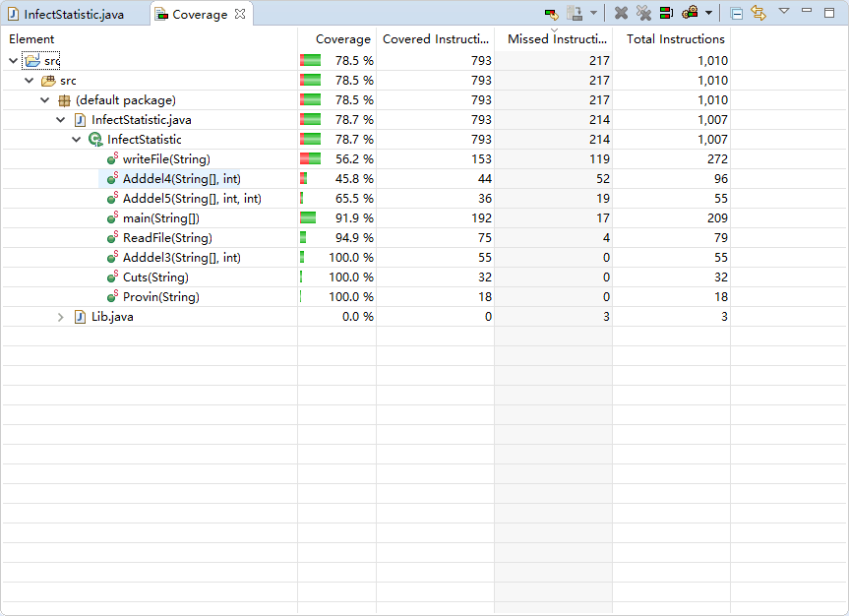Click main(String[]) row's coverage bar
Viewport: 849px width, 616px height.
(308, 217)
